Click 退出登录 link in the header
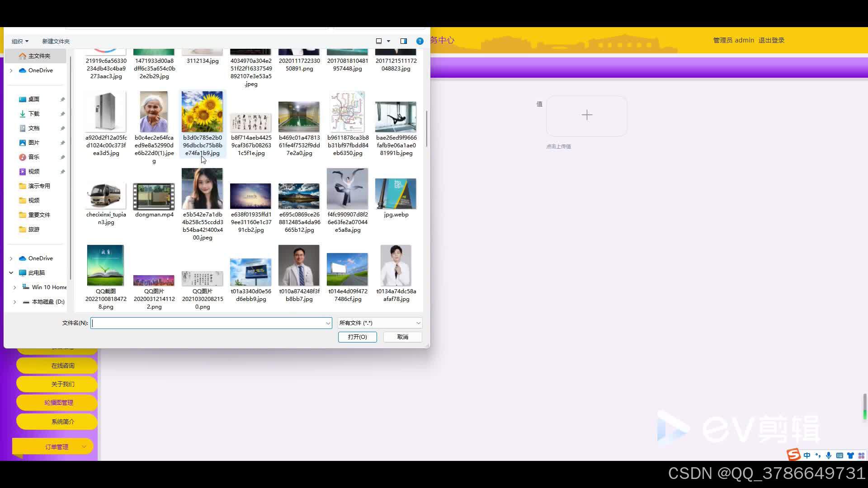Image resolution: width=868 pixels, height=488 pixels. click(x=771, y=40)
